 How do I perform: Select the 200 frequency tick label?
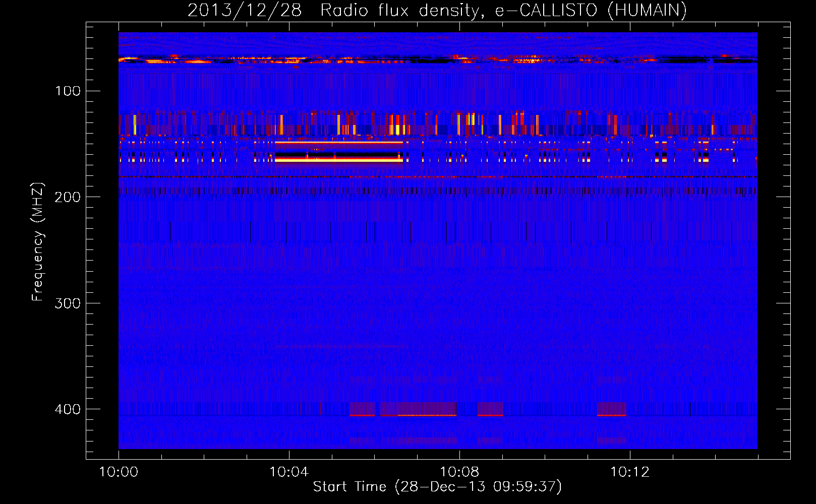click(x=68, y=197)
